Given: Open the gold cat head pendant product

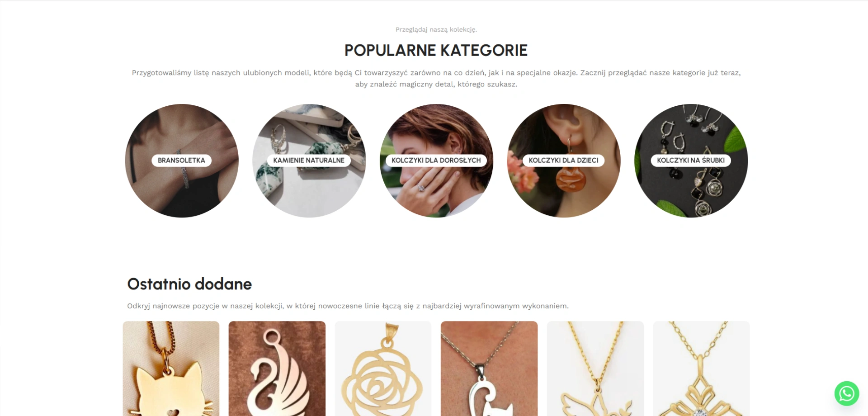Looking at the screenshot, I should pyautogui.click(x=171, y=369).
